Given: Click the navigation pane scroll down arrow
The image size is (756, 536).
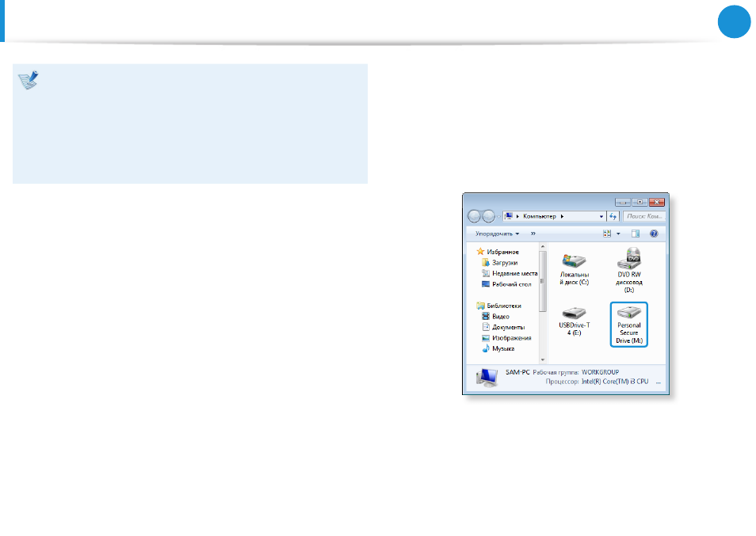Looking at the screenshot, I should point(543,359).
